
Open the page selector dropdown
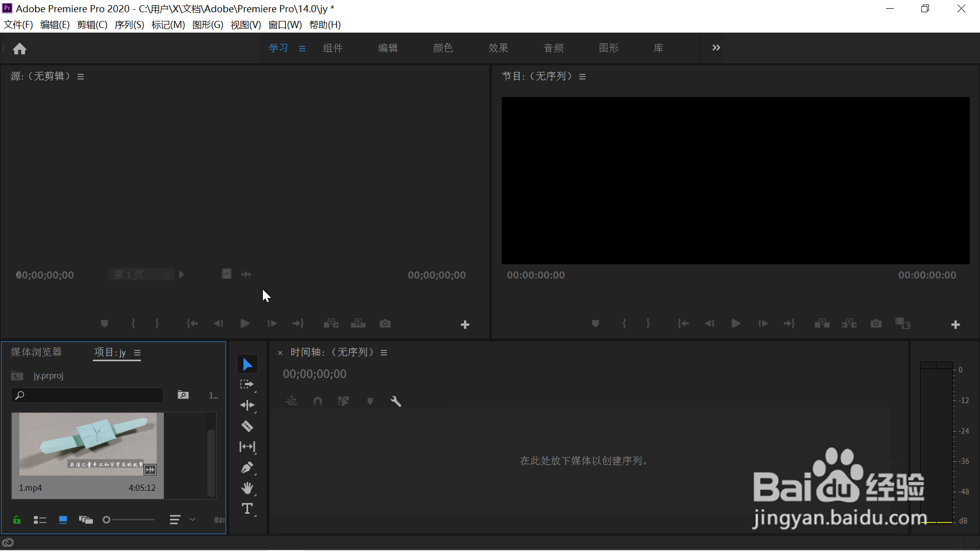141,274
